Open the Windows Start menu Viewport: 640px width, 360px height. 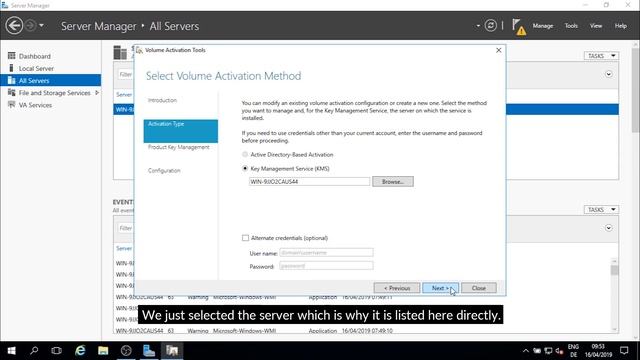(11, 351)
